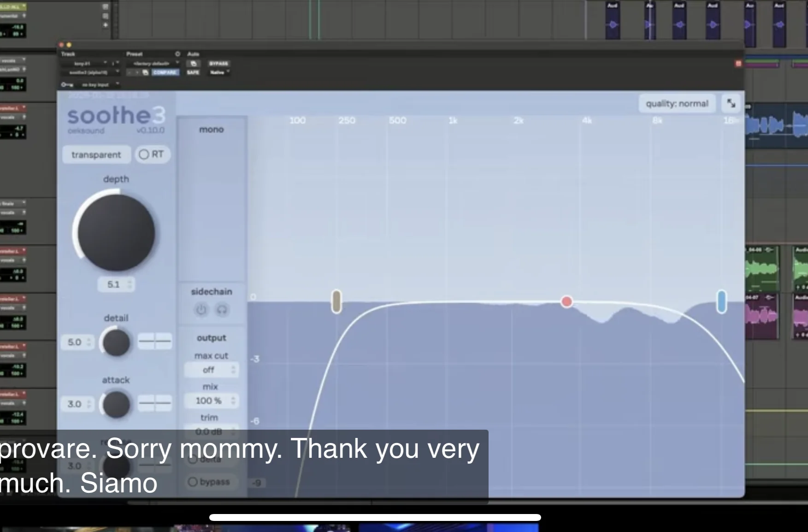
Task: Click the depth value 5.1 field
Action: coord(116,284)
